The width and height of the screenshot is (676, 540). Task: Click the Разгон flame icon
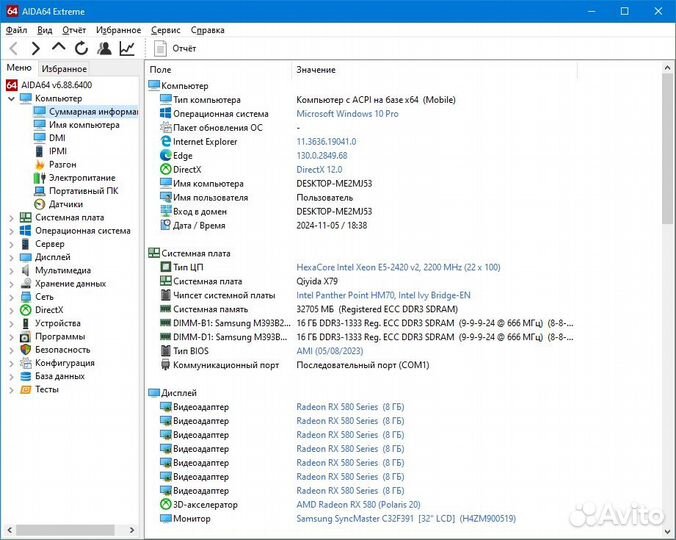(x=40, y=164)
